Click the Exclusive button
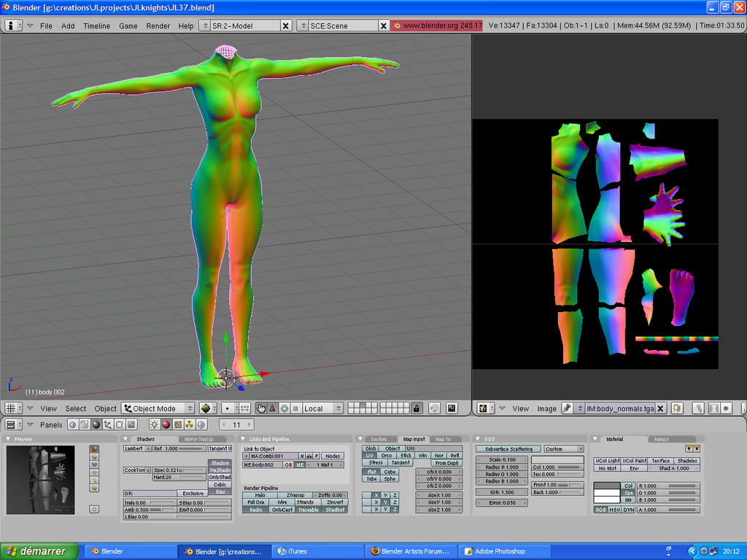 pyautogui.click(x=193, y=494)
